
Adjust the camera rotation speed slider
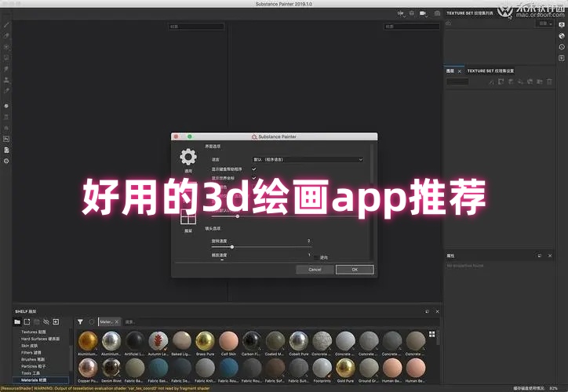point(260,247)
